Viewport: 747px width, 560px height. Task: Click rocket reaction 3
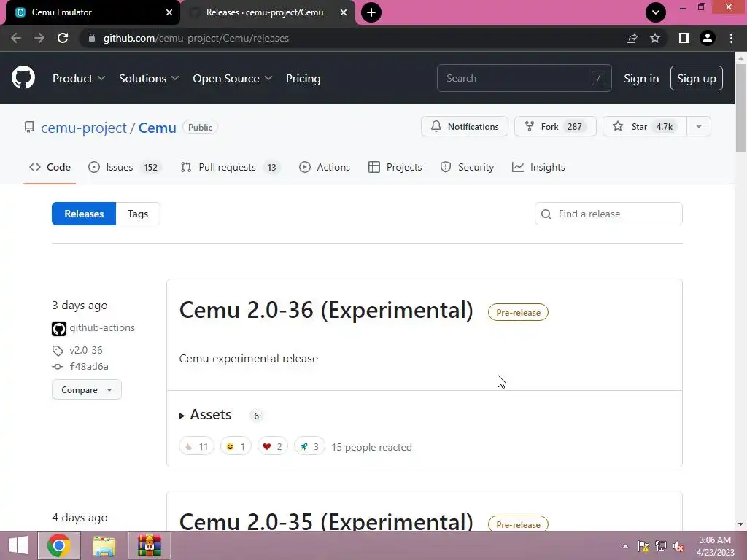(x=309, y=447)
